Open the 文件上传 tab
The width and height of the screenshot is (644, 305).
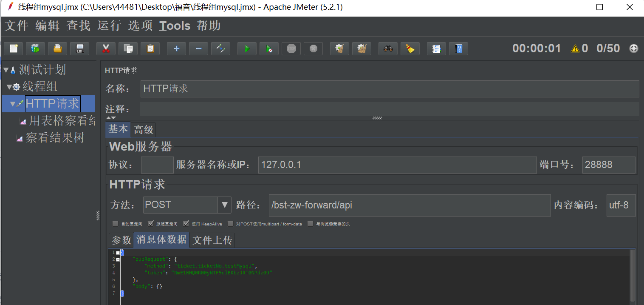(x=212, y=240)
